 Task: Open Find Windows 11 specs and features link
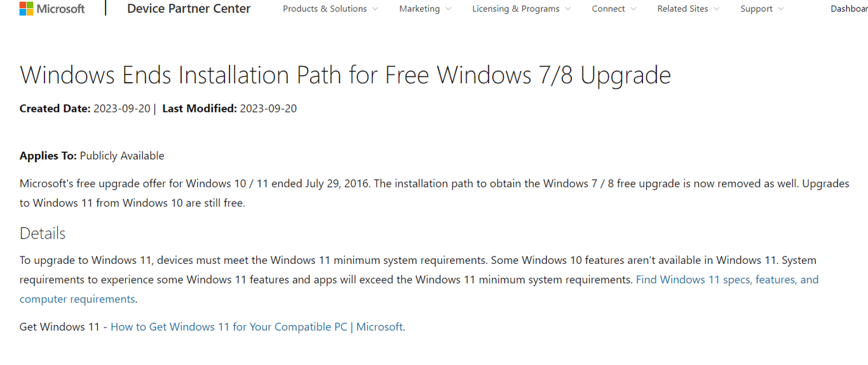(727, 280)
